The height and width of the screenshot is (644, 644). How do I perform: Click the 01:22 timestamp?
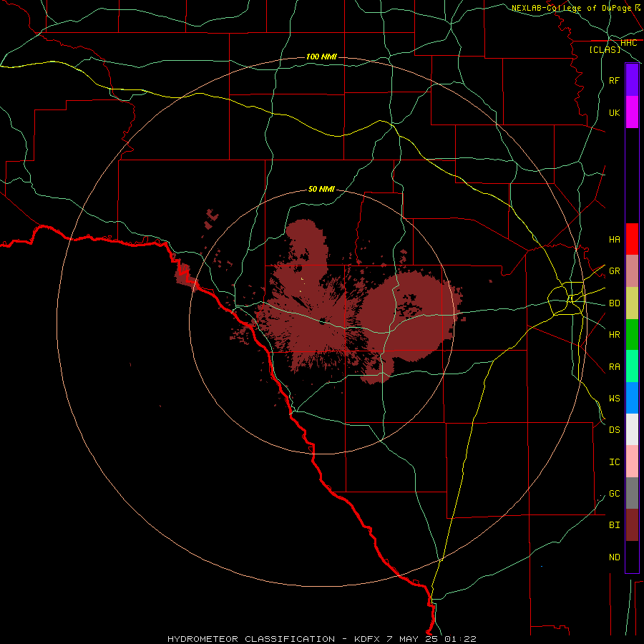[462, 639]
